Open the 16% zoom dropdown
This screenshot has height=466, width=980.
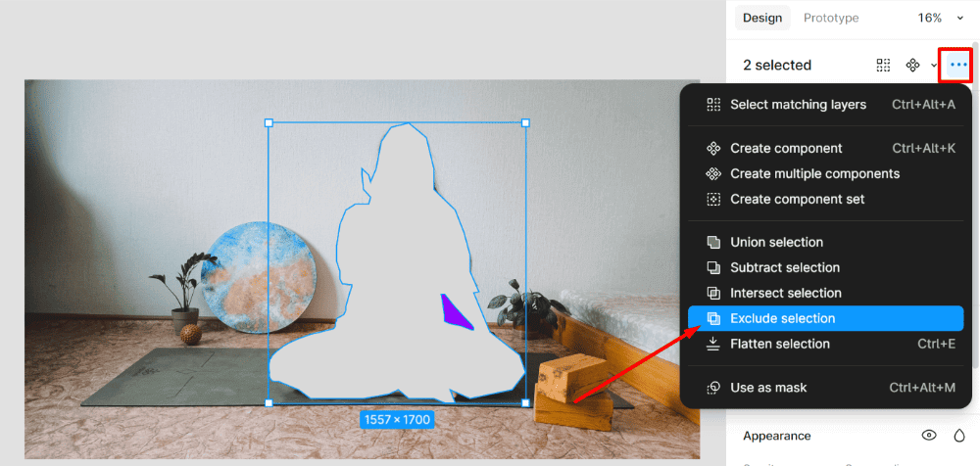coord(940,19)
